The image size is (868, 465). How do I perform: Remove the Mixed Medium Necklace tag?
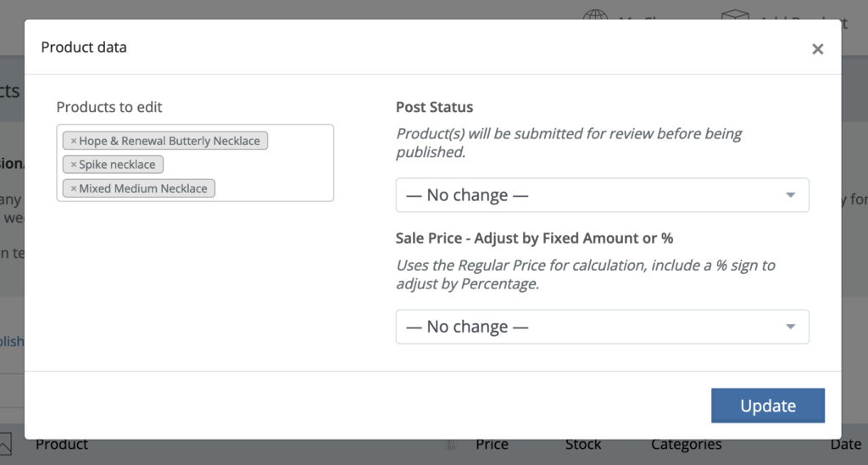click(x=74, y=188)
